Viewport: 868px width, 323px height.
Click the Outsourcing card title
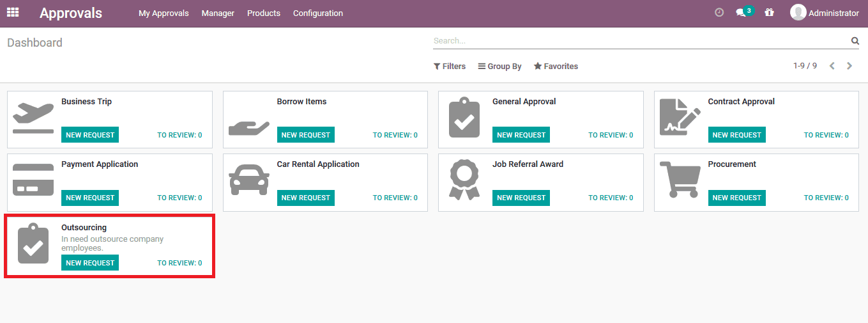coord(84,228)
